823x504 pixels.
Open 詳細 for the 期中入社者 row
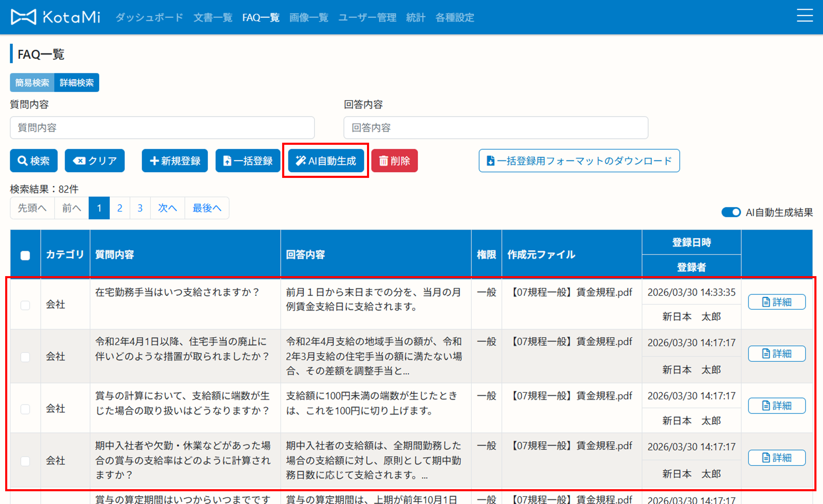coord(777,458)
